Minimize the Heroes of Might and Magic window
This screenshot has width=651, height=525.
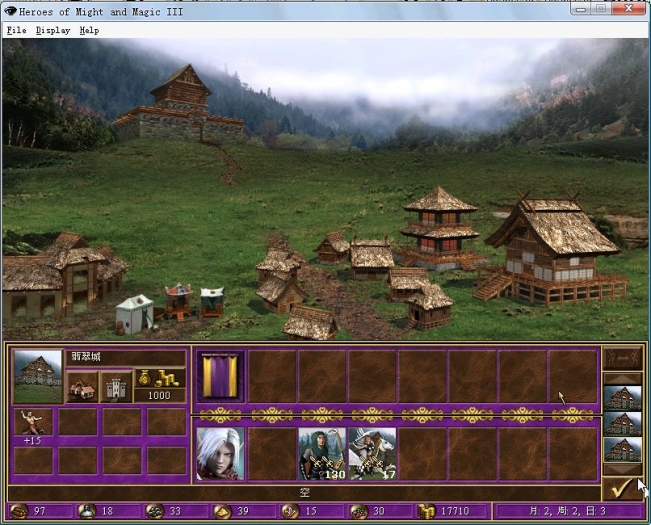pyautogui.click(x=581, y=9)
